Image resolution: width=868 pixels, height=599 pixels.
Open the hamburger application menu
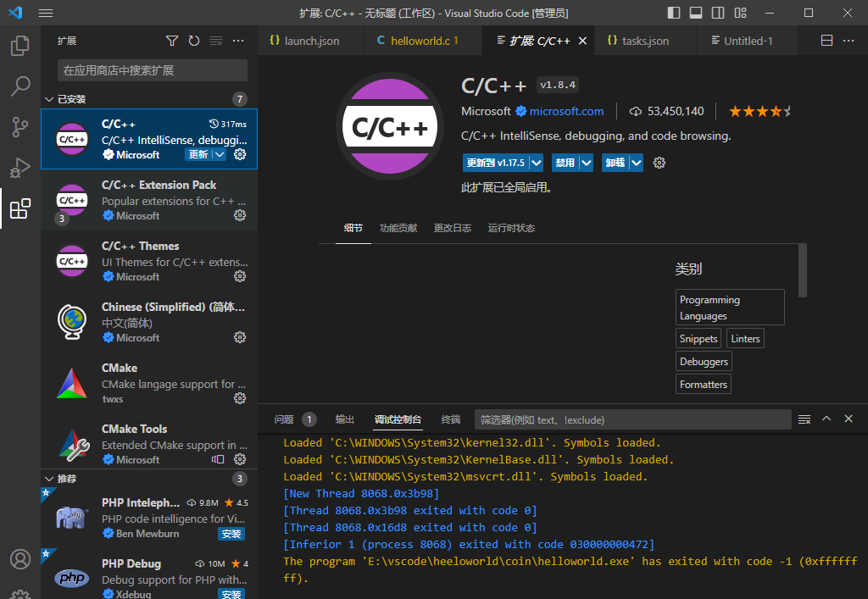46,13
